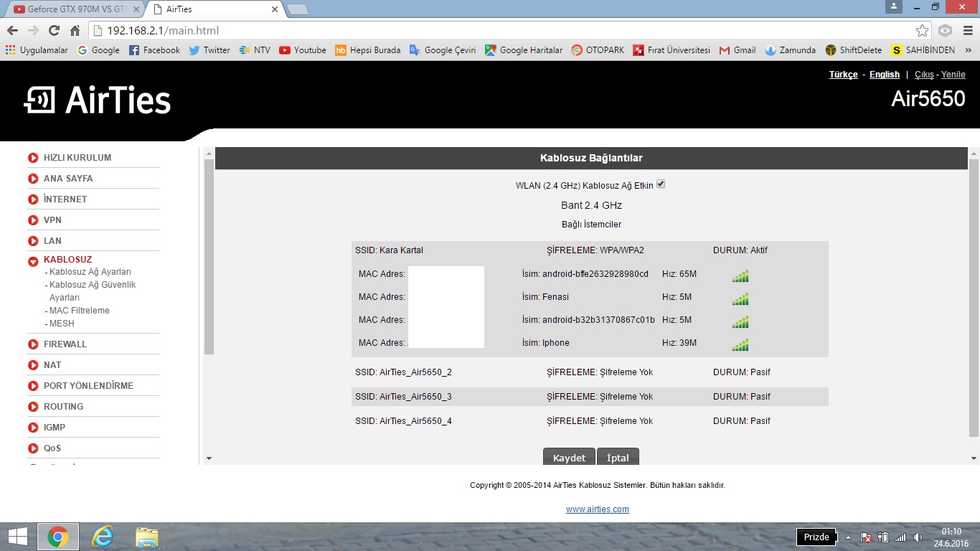The image size is (980, 551).
Task: Click the battery power tray icon
Action: pyautogui.click(x=883, y=537)
